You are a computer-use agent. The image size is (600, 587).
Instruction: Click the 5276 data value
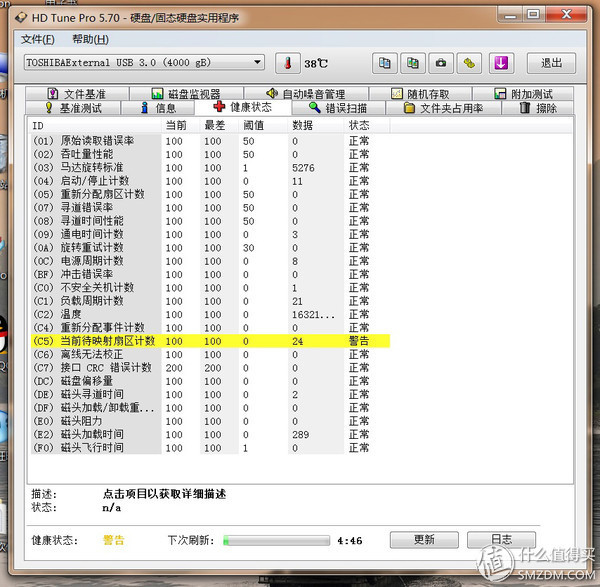303,168
